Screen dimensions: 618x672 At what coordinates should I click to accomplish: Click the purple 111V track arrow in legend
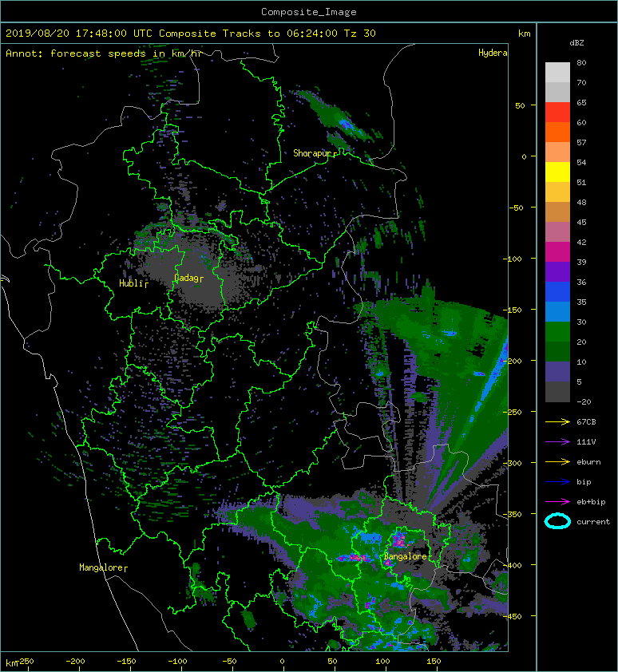(557, 442)
